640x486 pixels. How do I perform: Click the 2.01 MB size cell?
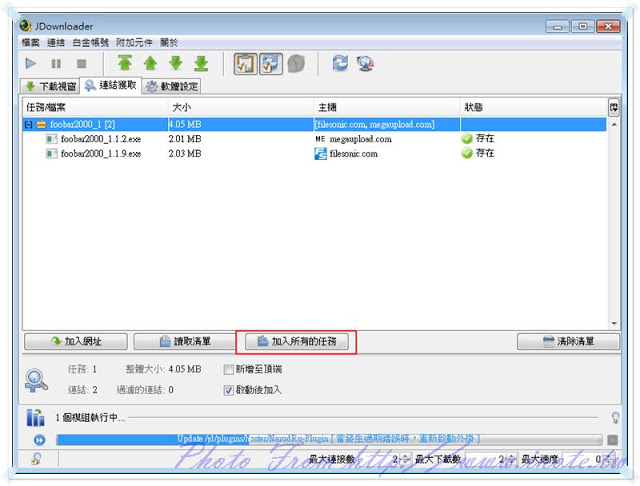click(185, 139)
